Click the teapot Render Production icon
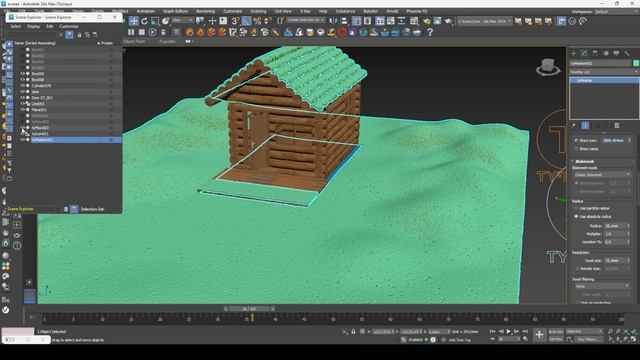640x360 pixels. (x=448, y=21)
